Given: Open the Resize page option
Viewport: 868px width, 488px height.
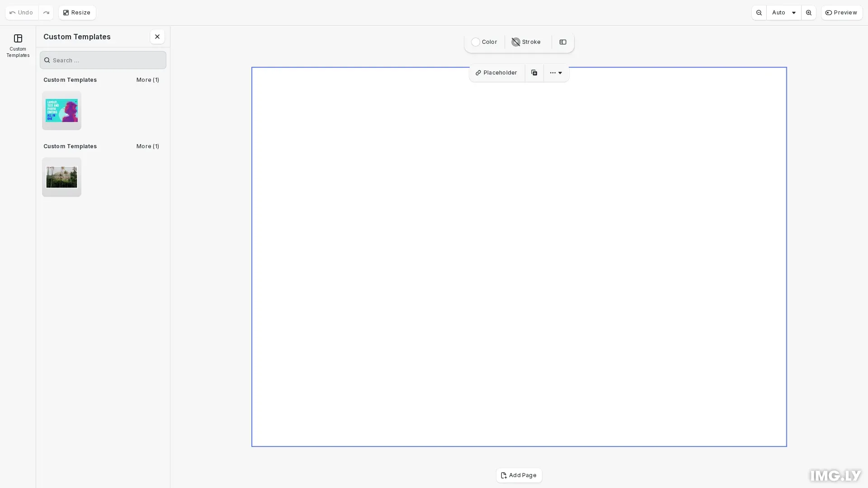Looking at the screenshot, I should (77, 13).
